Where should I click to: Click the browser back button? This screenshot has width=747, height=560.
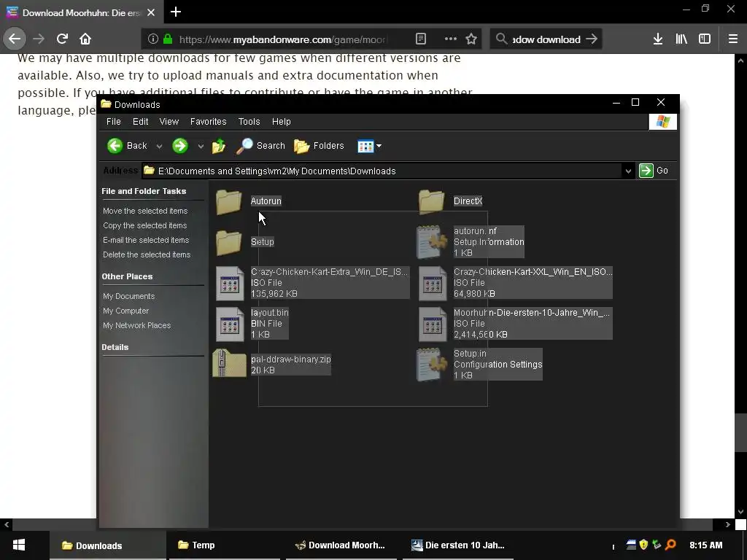coord(15,39)
